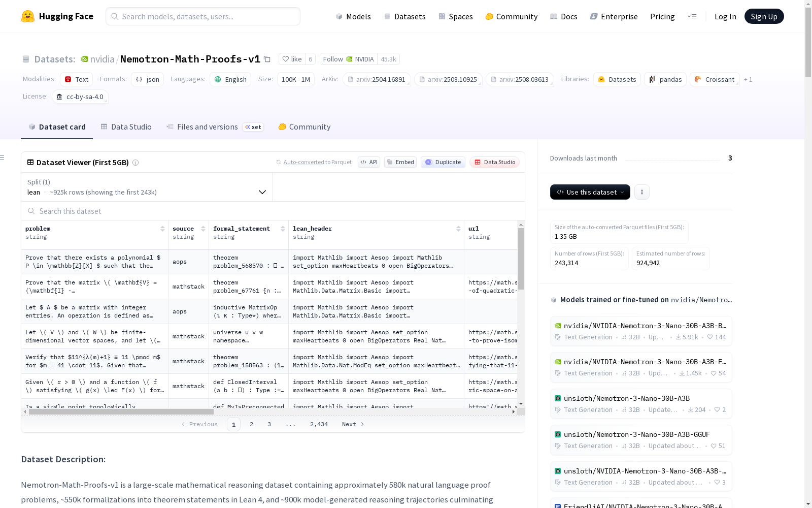812x508 pixels.
Task: Go to Models in the top navigation
Action: pos(353,16)
